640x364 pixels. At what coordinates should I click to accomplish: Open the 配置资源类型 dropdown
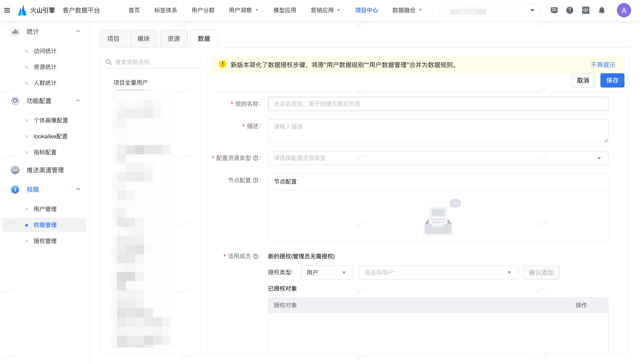438,158
